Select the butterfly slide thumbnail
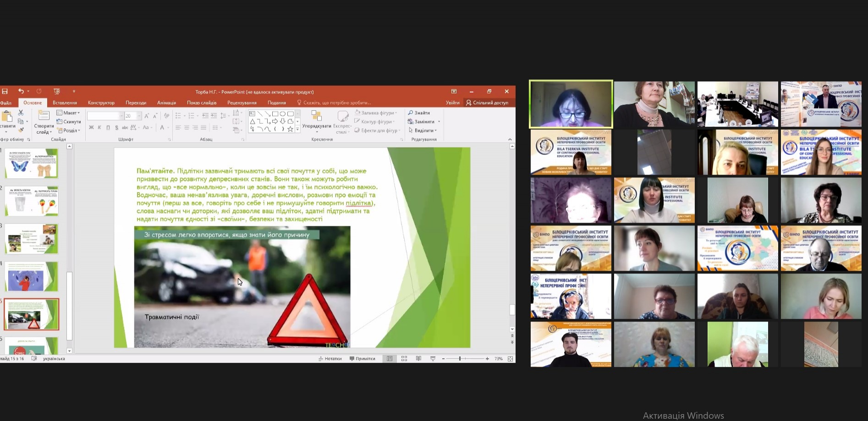The image size is (868, 421). [32, 164]
